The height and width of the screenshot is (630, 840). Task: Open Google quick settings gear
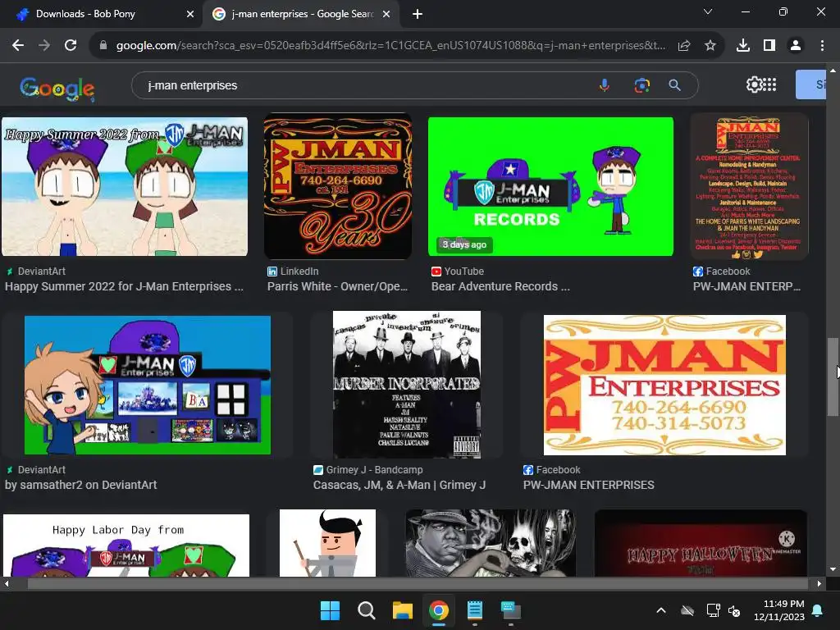(753, 84)
